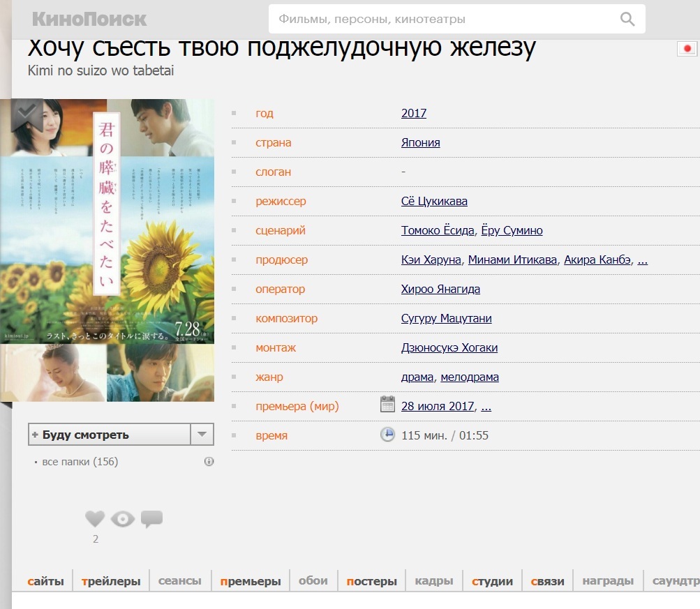Switch to the студии tab
Viewport: 700px width, 609px height.
pos(493,581)
